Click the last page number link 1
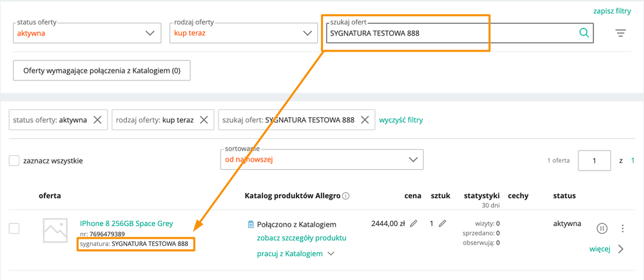The image size is (644, 280). tap(633, 161)
